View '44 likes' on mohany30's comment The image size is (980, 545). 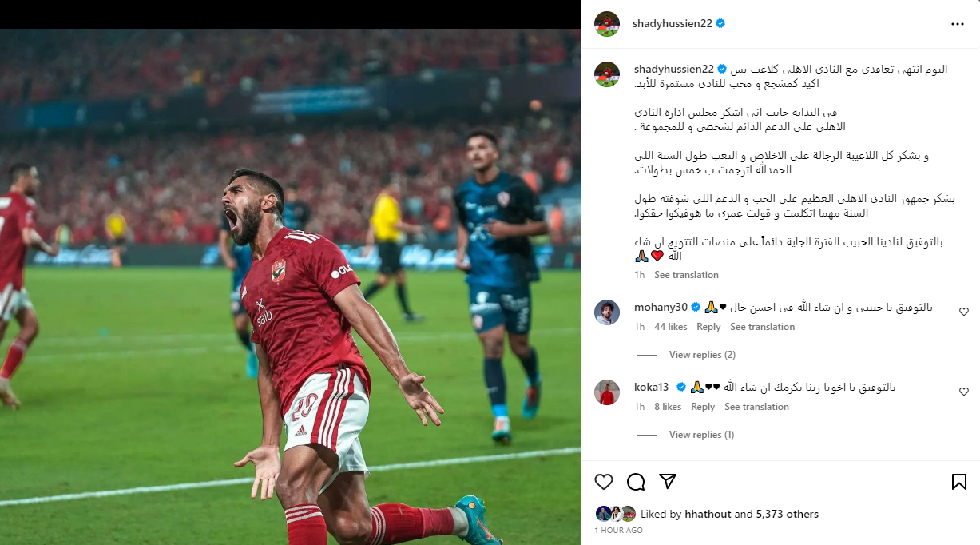pyautogui.click(x=671, y=327)
